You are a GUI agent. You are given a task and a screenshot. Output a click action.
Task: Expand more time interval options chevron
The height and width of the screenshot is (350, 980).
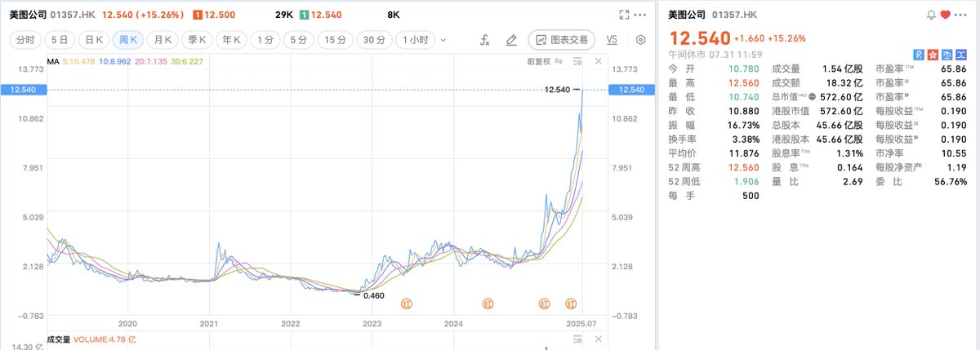coord(443,39)
